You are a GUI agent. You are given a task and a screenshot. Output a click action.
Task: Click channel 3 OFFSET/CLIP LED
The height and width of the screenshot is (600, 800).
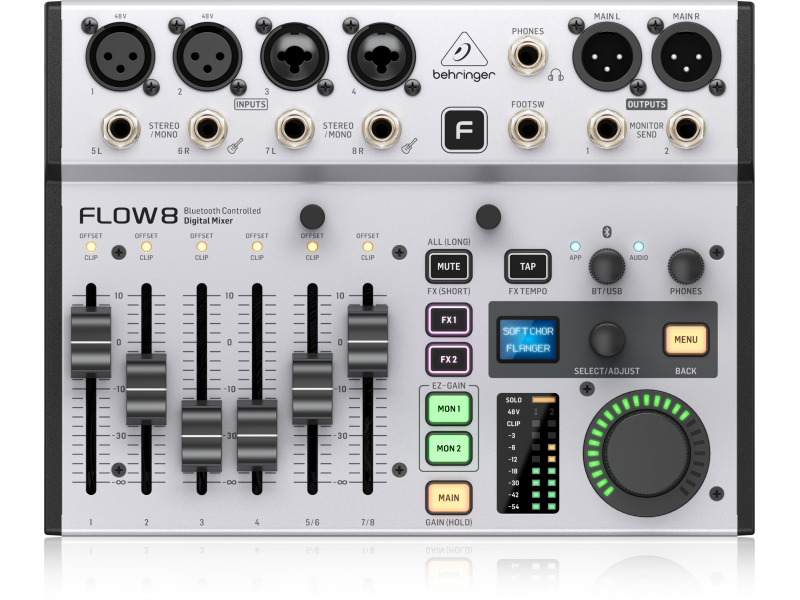[x=202, y=247]
